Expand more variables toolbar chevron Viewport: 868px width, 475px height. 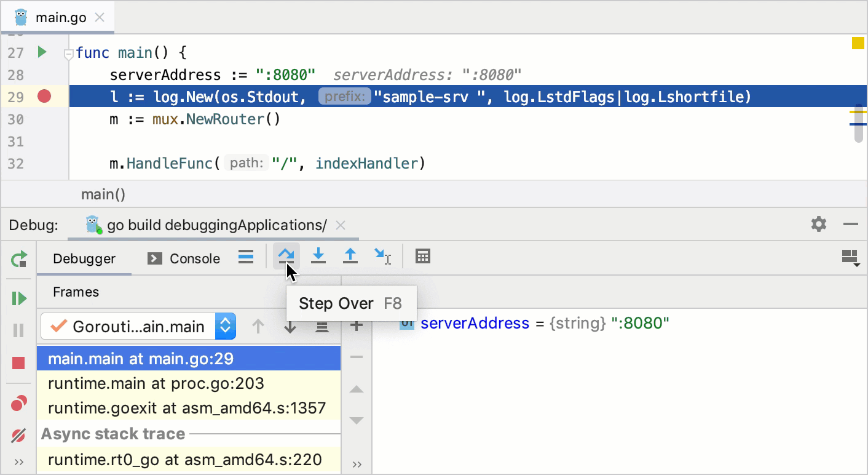357,464
